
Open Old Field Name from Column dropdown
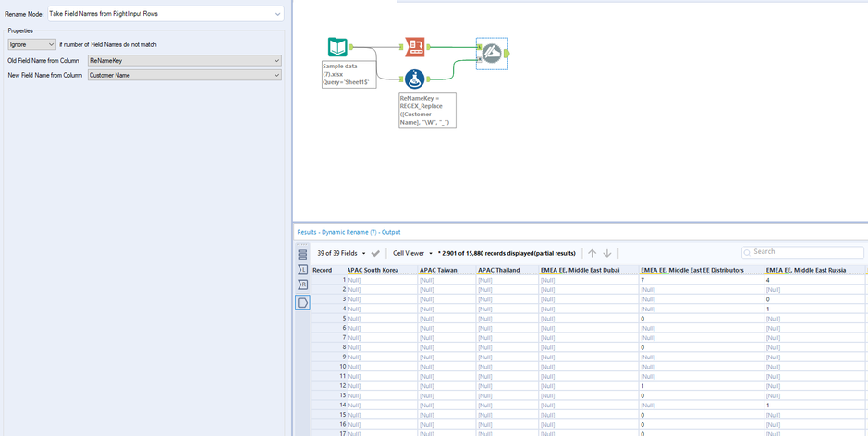pyautogui.click(x=185, y=61)
